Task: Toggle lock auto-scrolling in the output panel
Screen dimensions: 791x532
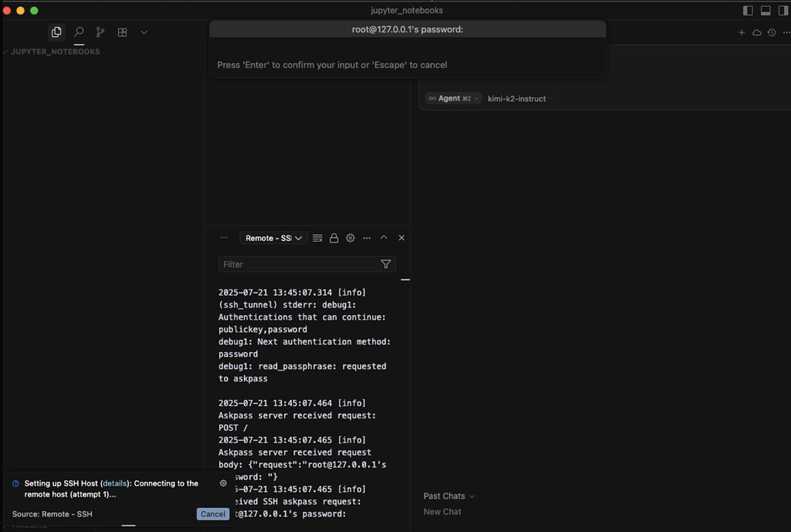Action: click(334, 238)
